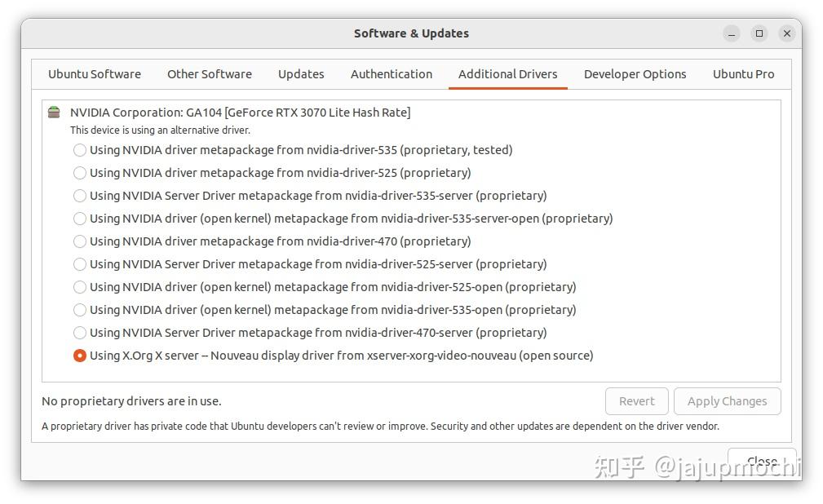
Task: Select the Nouveau open source display driver
Action: click(x=79, y=356)
